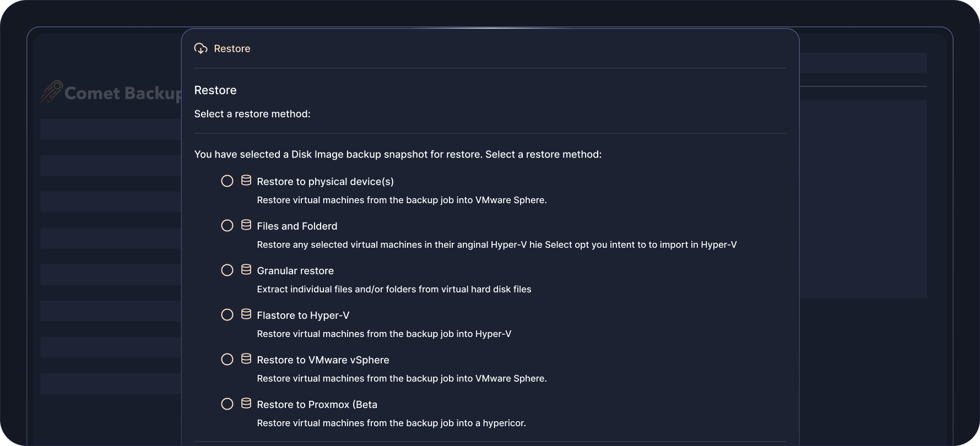Click the disk icon beside Granular restore
The image size is (980, 446).
tap(246, 270)
